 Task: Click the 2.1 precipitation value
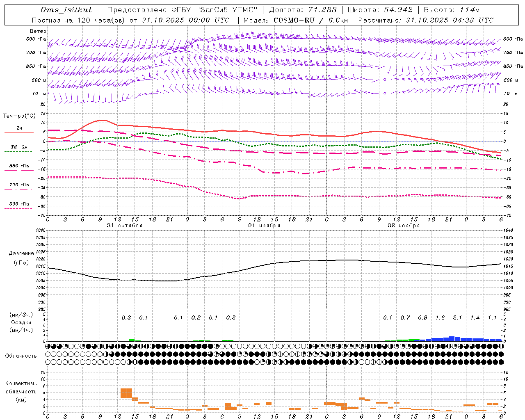457,318
